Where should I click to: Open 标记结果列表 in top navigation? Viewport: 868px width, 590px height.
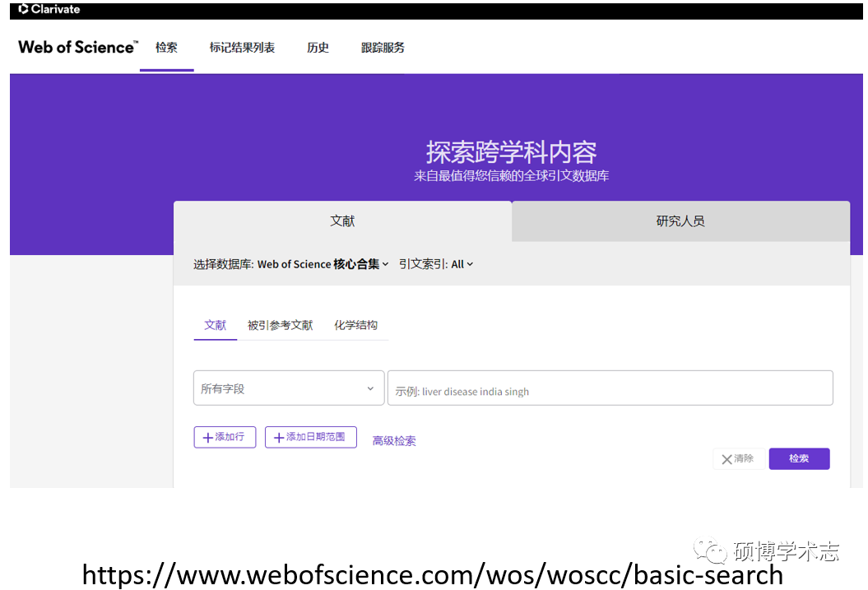pos(242,48)
